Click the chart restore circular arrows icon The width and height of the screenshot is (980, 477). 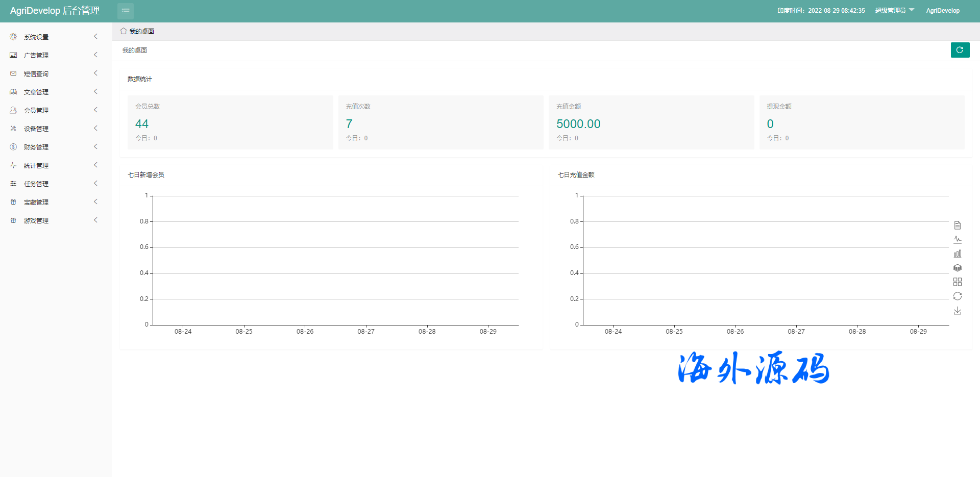[958, 296]
